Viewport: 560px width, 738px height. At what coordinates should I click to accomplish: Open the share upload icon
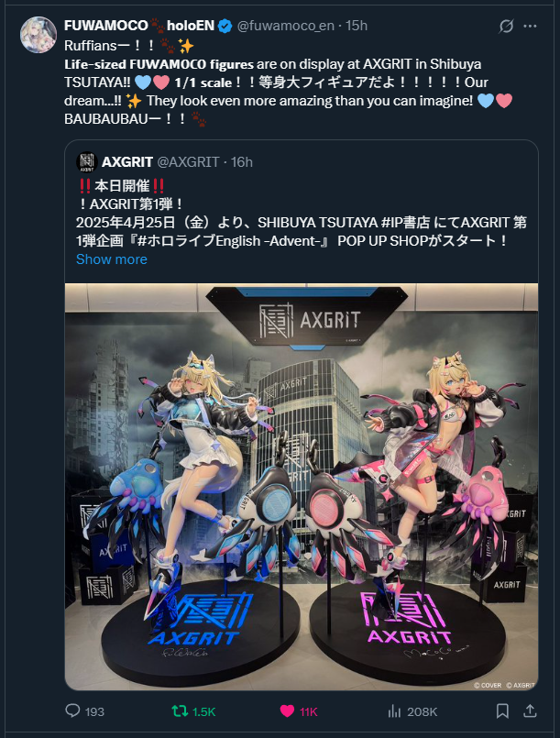coord(531,710)
